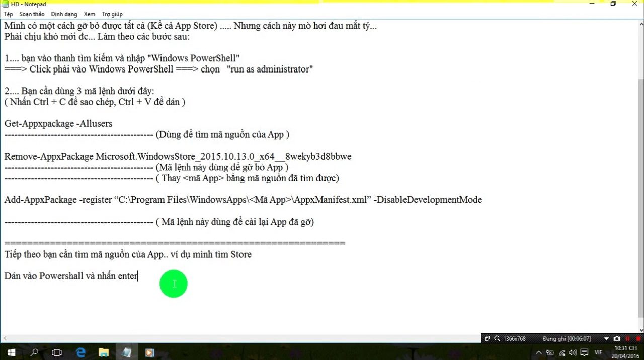Open the media player taskbar icon
Image resolution: width=644 pixels, height=360 pixels.
[149, 352]
